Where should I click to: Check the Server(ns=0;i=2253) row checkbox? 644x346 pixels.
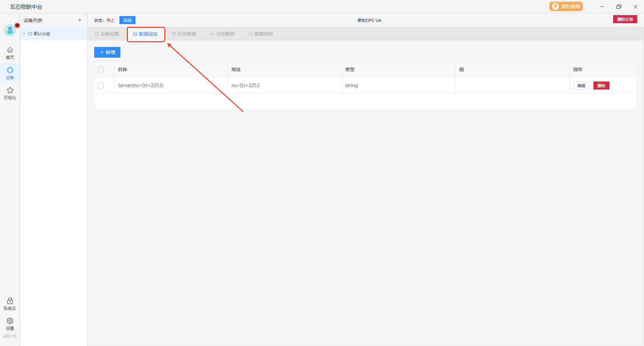pyautogui.click(x=101, y=86)
